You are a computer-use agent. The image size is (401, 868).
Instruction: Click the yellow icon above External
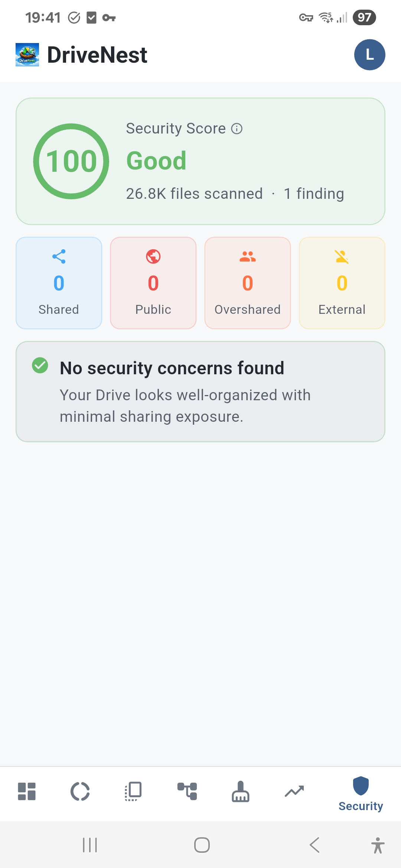point(342,257)
